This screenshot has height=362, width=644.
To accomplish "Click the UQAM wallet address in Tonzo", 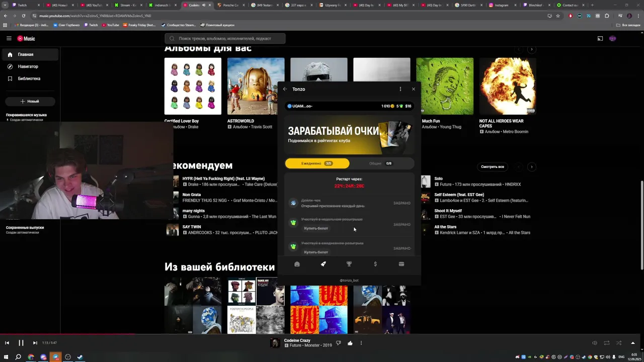I will tap(300, 106).
